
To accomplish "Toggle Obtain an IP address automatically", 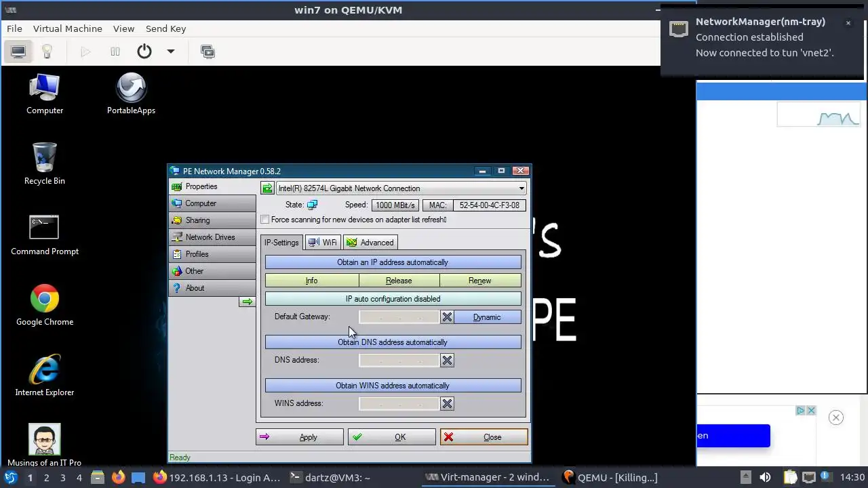I will coord(393,262).
